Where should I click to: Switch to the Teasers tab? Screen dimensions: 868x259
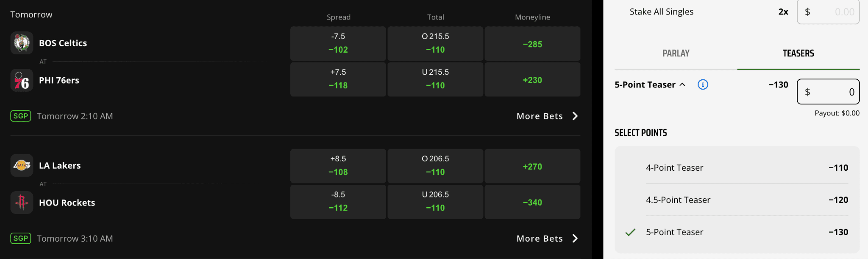click(x=798, y=53)
